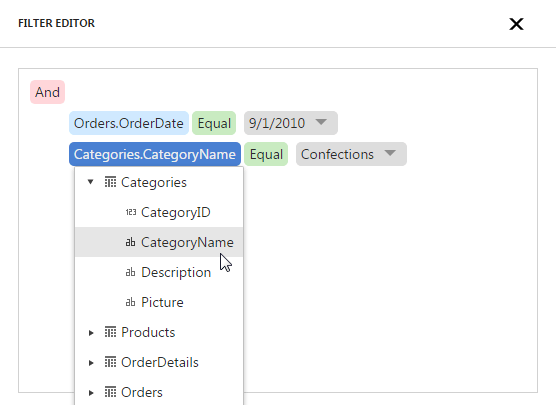
Task: Open the Confections value dropdown arrow
Action: coord(390,153)
